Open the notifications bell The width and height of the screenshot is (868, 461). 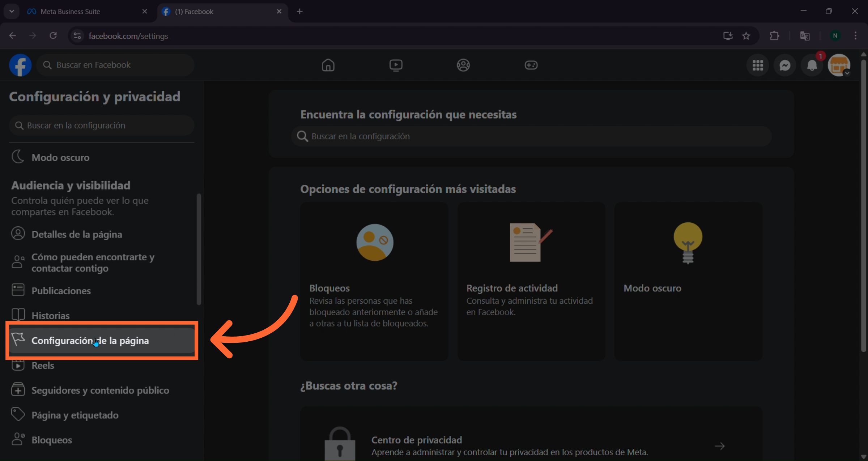pyautogui.click(x=811, y=65)
